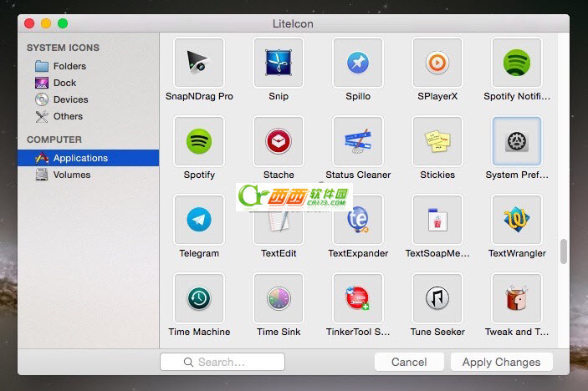Close the LiteIcon window with the red button

[29, 23]
